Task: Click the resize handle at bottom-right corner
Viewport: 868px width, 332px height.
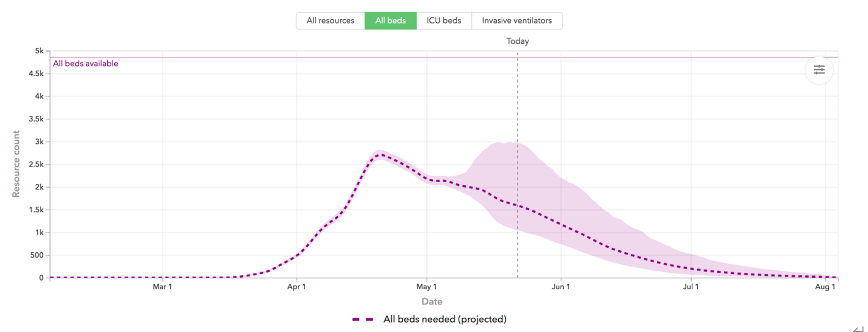Action: click(858, 329)
